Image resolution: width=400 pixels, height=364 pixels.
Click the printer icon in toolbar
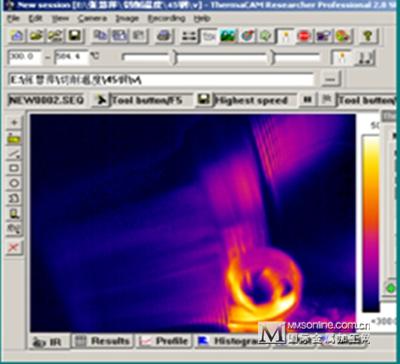pos(163,36)
